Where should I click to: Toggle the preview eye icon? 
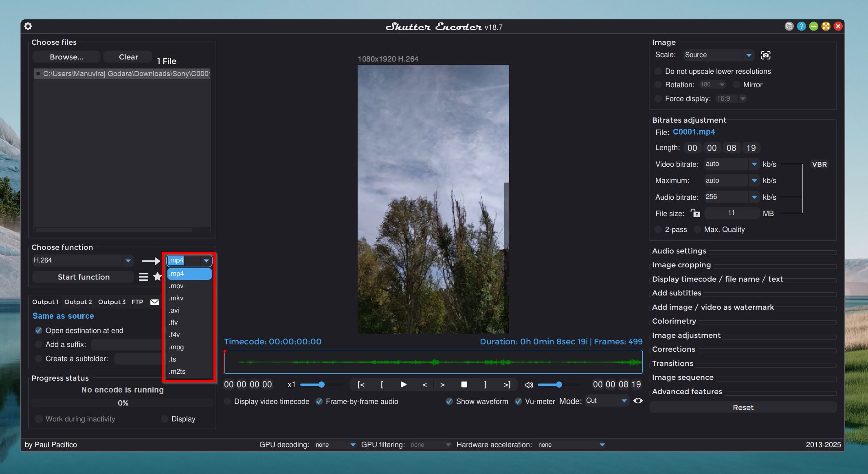(638, 401)
